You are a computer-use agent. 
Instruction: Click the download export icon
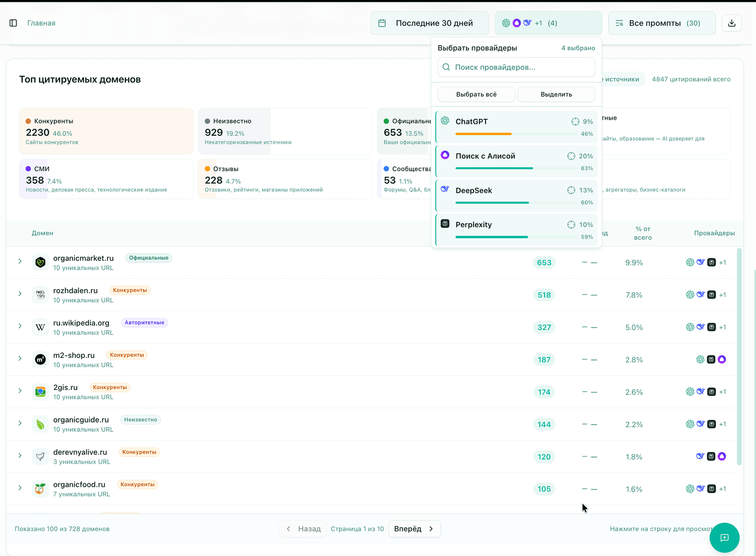[x=731, y=23]
